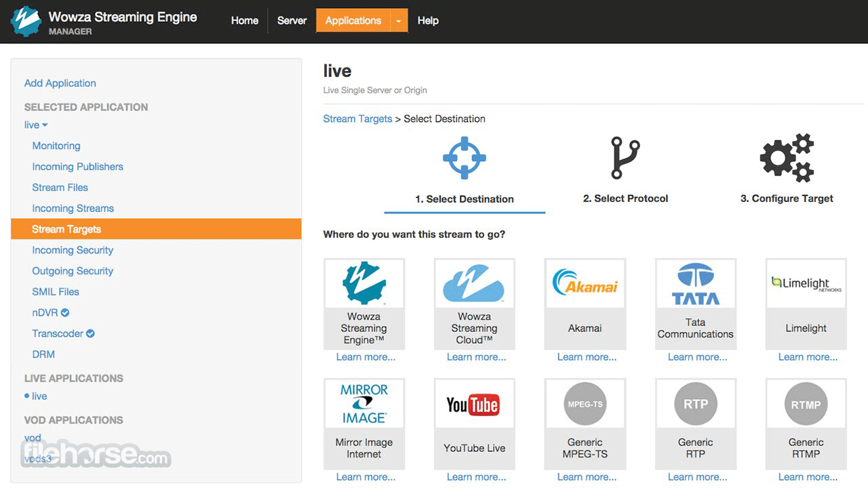
Task: Learn more about Akamai
Action: point(587,357)
